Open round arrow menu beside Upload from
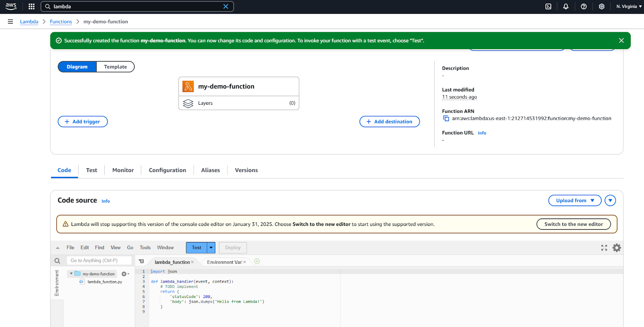Viewport: 644px width, 327px height. 610,201
